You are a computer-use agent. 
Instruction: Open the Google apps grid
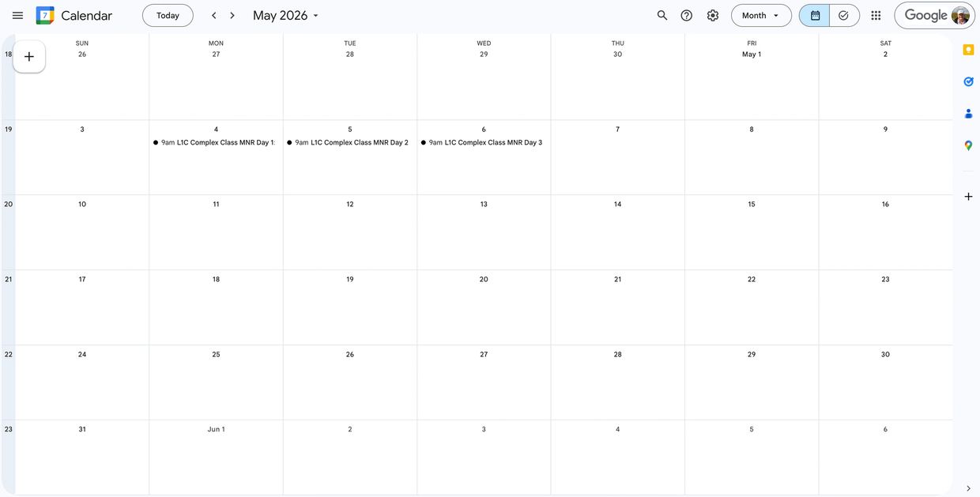876,16
